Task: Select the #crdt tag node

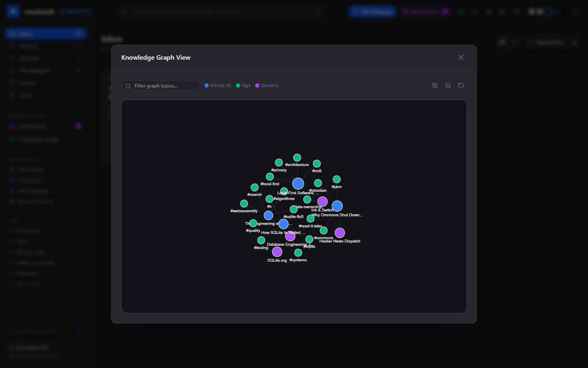Action: pyautogui.click(x=317, y=164)
